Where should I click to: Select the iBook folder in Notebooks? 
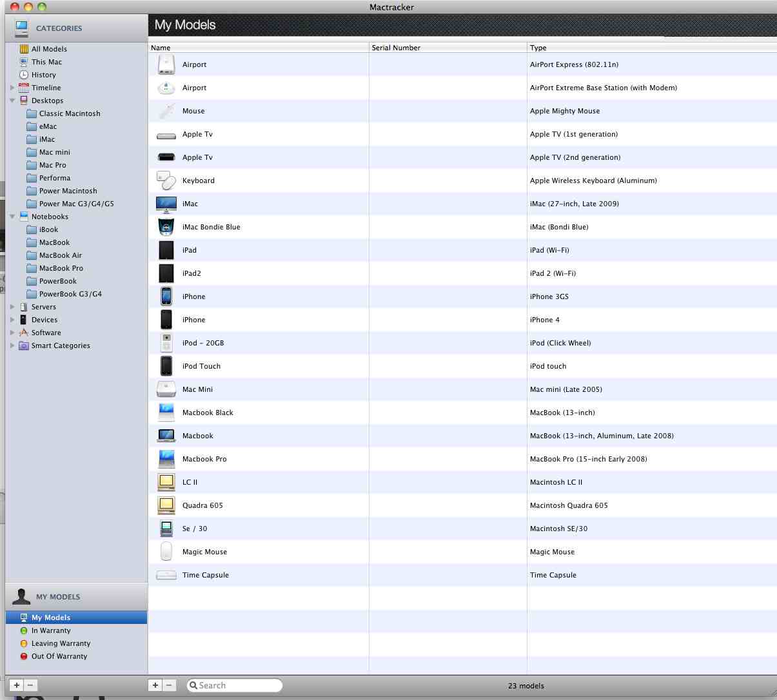tap(43, 229)
